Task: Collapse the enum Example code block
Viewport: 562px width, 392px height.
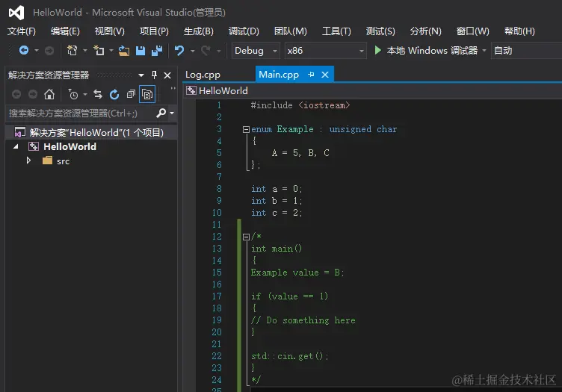Action: 246,129
